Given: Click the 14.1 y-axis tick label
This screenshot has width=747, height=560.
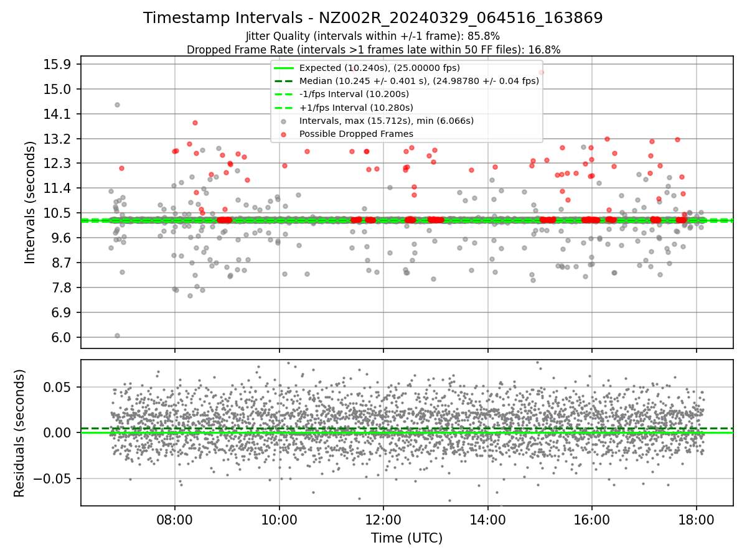Looking at the screenshot, I should coord(60,114).
